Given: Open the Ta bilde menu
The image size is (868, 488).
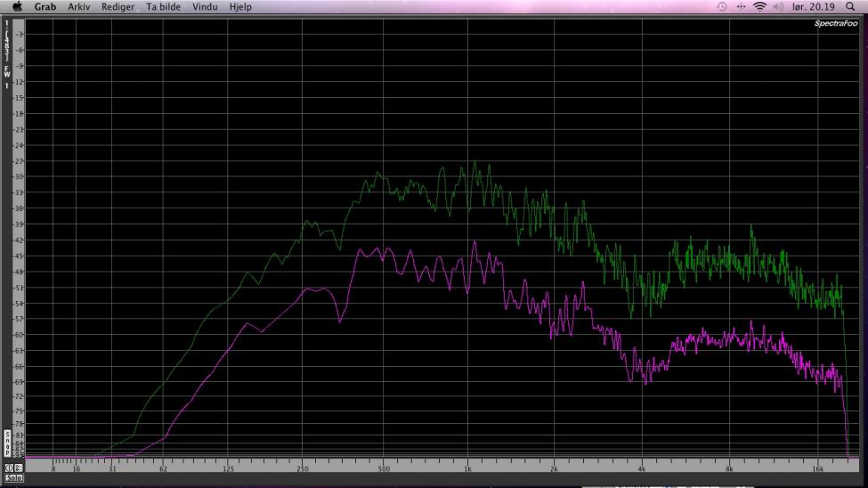Looking at the screenshot, I should [x=163, y=6].
